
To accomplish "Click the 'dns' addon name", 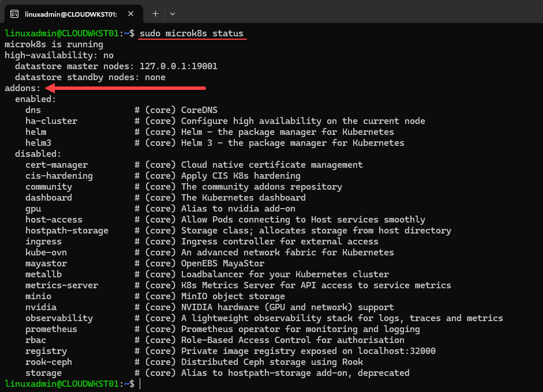I will point(33,110).
